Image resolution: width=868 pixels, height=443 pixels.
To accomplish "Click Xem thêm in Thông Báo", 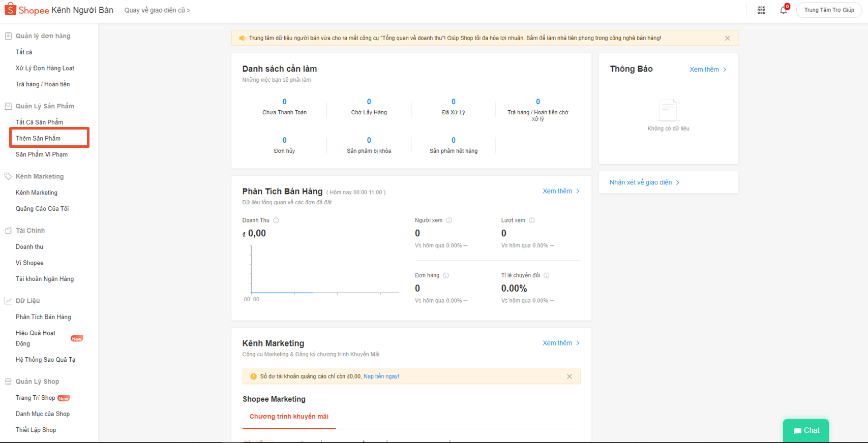I will (x=708, y=70).
